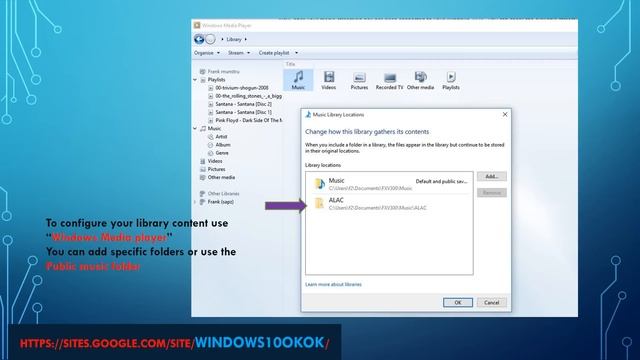Select the Music category icon
640x360 pixels.
click(x=298, y=80)
